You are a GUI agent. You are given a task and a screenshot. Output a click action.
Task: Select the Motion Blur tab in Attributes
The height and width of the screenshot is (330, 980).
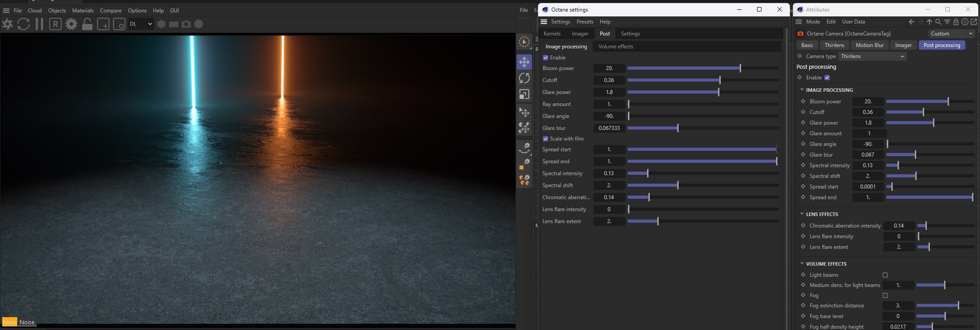(870, 45)
